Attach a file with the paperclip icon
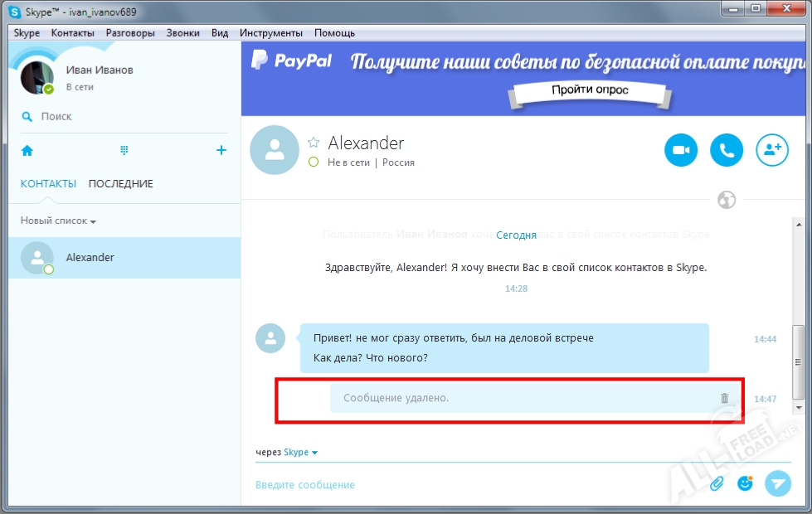The image size is (812, 514). 717,482
